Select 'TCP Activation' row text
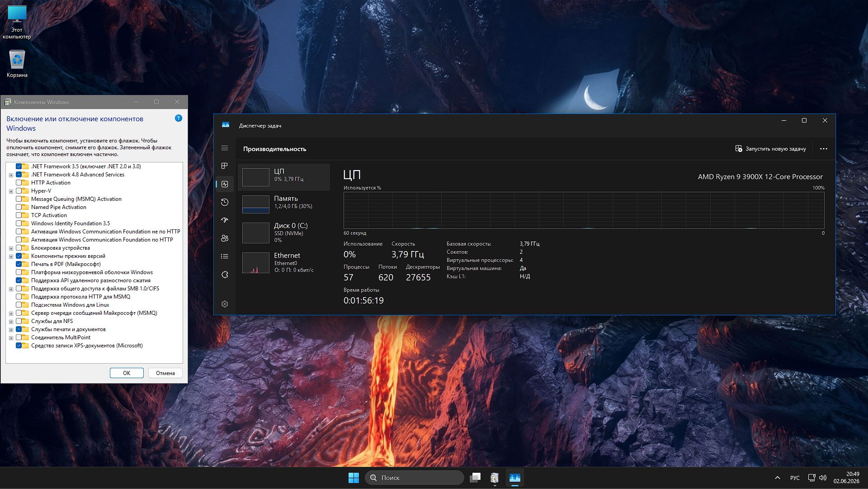 tap(49, 215)
